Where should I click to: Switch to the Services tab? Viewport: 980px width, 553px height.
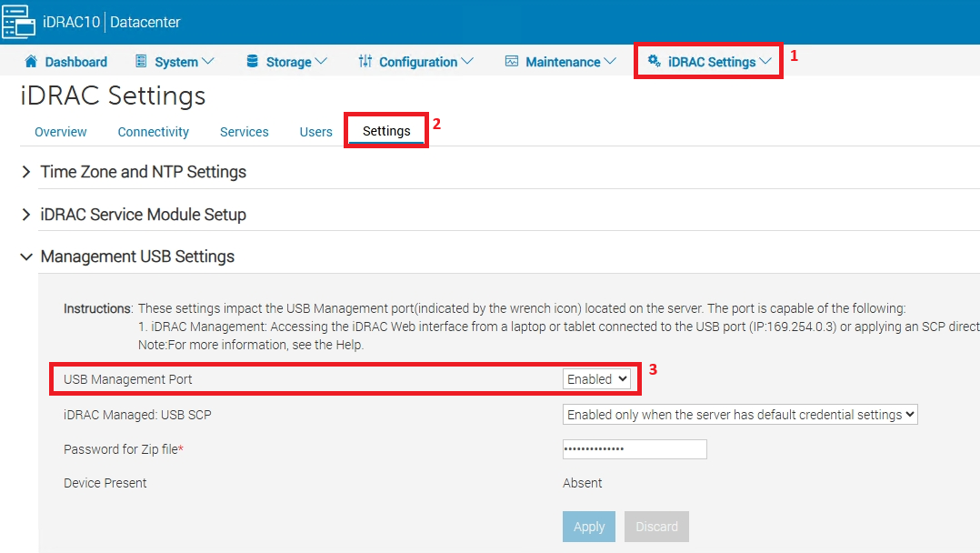pyautogui.click(x=245, y=132)
